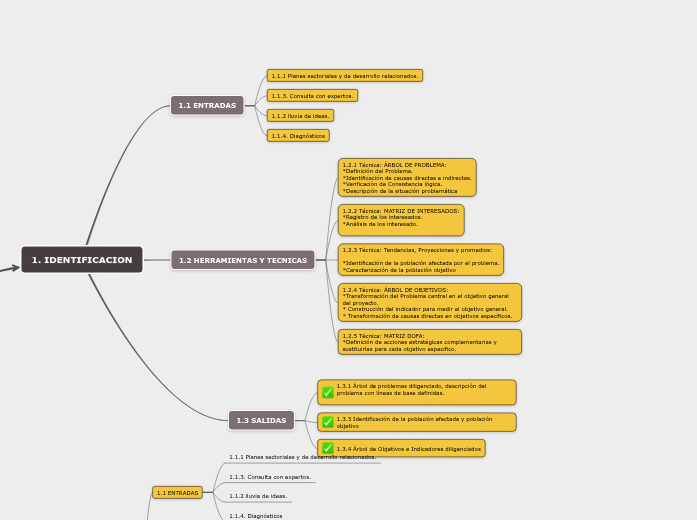Click the yellow 1.1.1 Planes sectoriales node
This screenshot has height=520, width=697.
(344, 76)
